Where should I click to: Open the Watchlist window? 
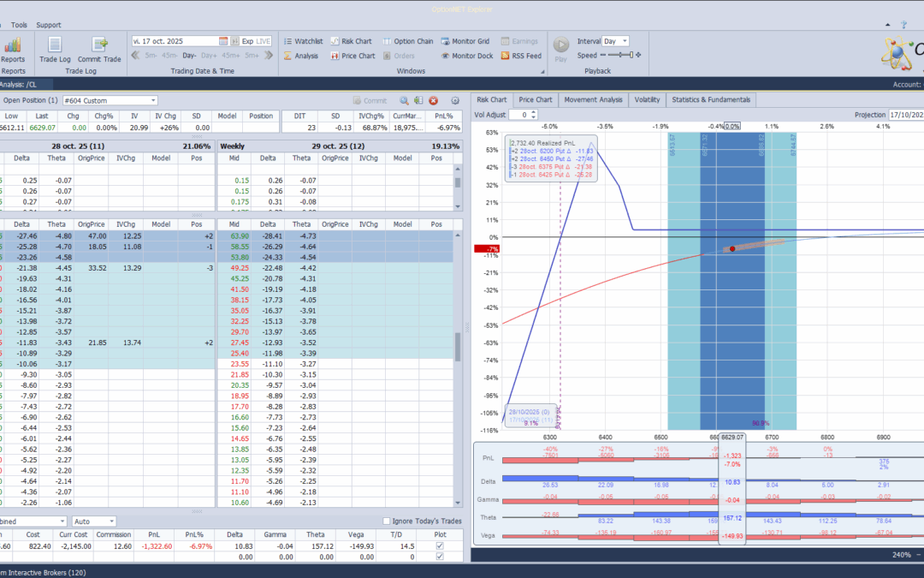click(x=303, y=41)
